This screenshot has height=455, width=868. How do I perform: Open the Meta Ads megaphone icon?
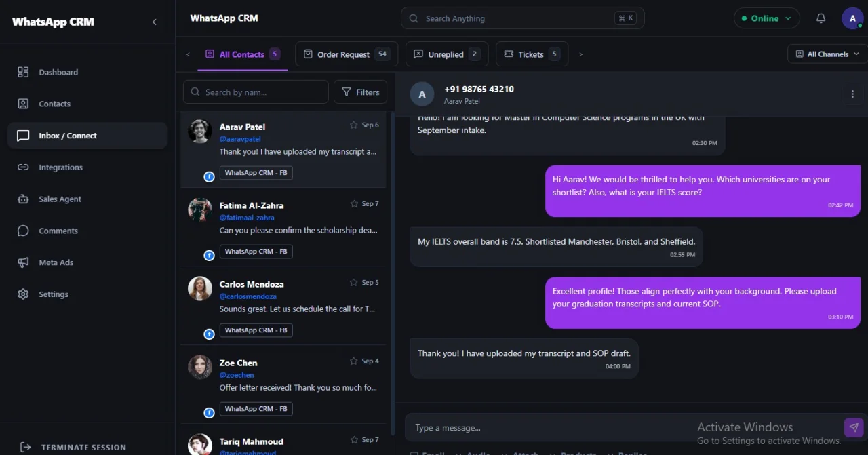pos(23,262)
